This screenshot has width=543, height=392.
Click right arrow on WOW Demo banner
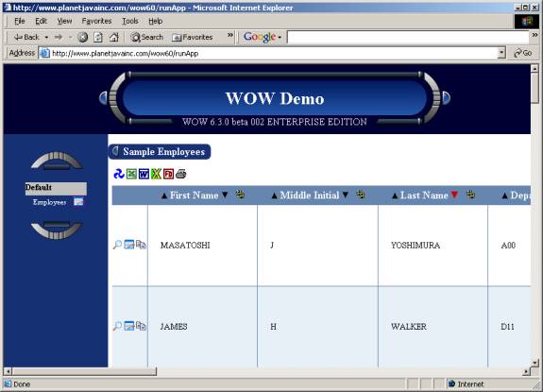pos(447,98)
